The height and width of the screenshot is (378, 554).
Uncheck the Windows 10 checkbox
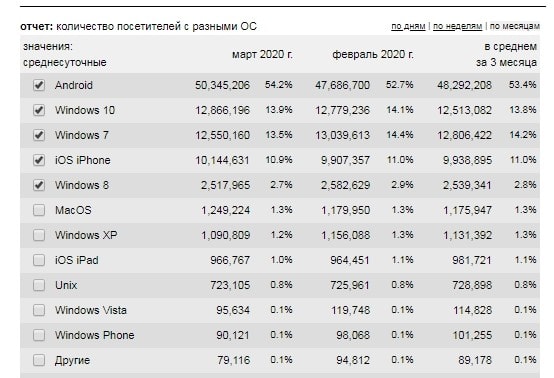(x=39, y=110)
